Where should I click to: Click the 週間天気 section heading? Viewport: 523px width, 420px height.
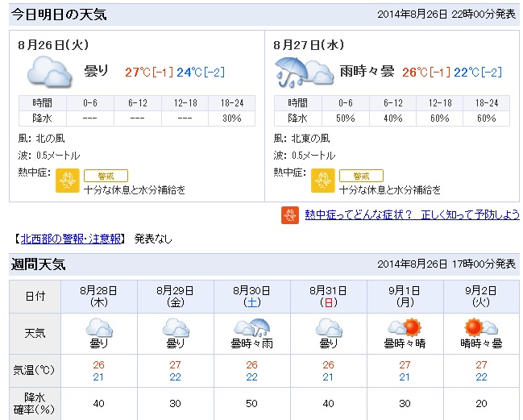click(38, 264)
